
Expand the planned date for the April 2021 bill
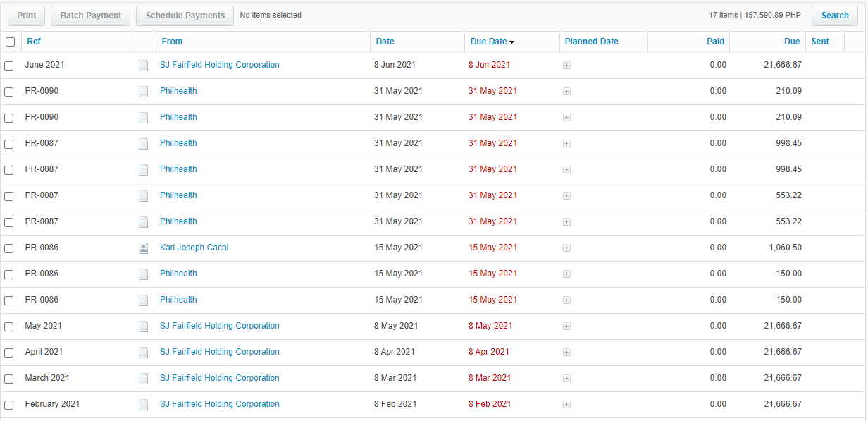click(566, 353)
